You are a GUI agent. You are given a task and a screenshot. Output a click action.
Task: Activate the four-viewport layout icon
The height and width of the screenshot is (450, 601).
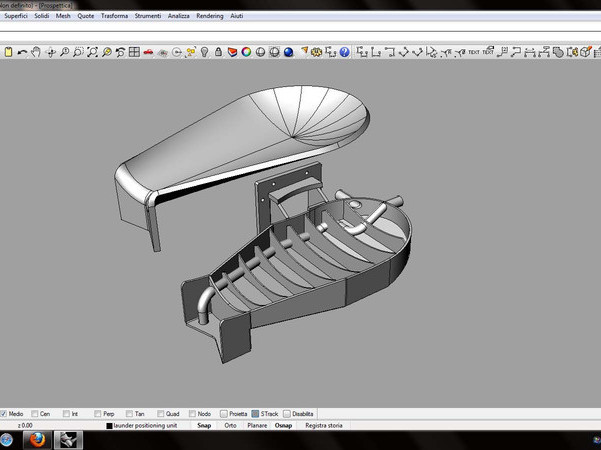point(134,52)
